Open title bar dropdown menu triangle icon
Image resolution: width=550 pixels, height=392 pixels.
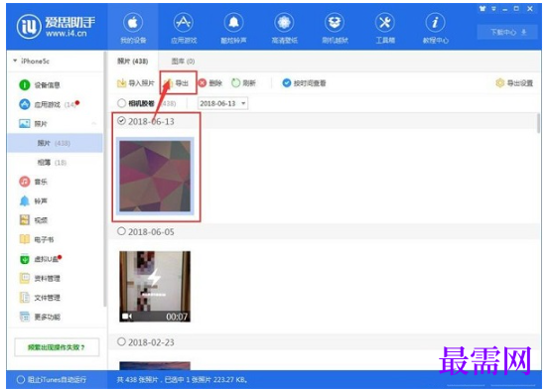[x=493, y=9]
